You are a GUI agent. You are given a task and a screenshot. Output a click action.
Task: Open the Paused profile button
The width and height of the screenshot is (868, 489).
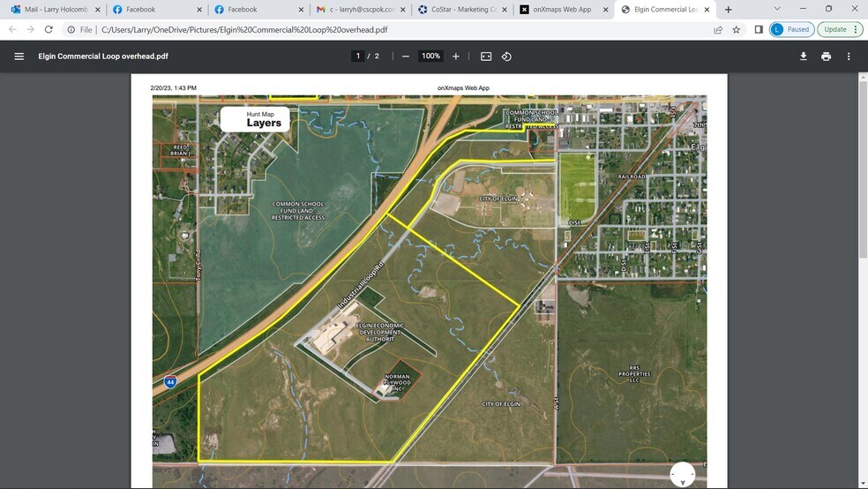click(791, 29)
